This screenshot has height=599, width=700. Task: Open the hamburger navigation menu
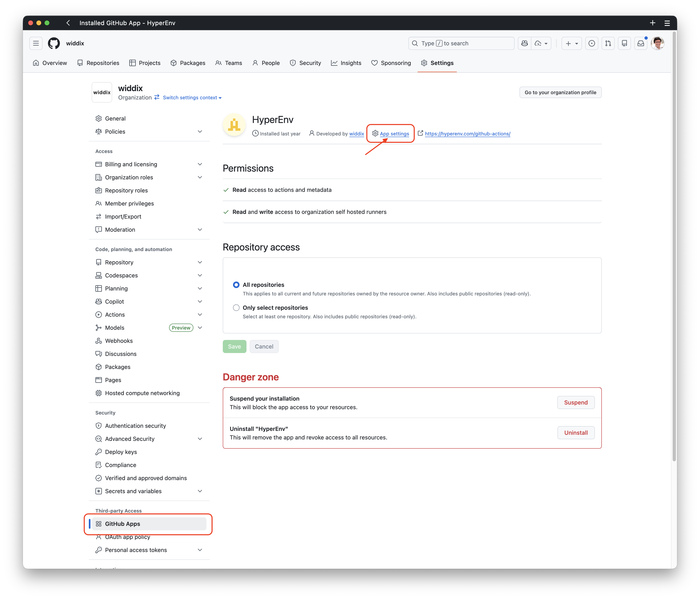[36, 43]
